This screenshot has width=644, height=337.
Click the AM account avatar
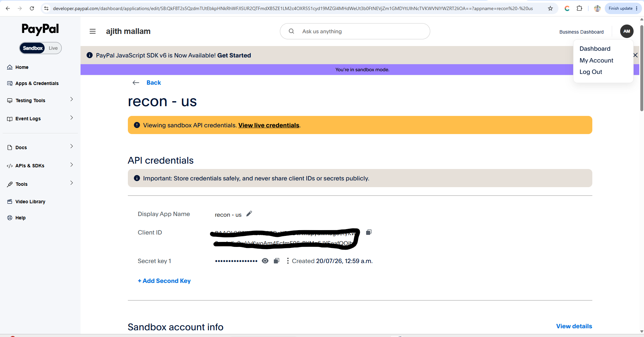(x=627, y=31)
